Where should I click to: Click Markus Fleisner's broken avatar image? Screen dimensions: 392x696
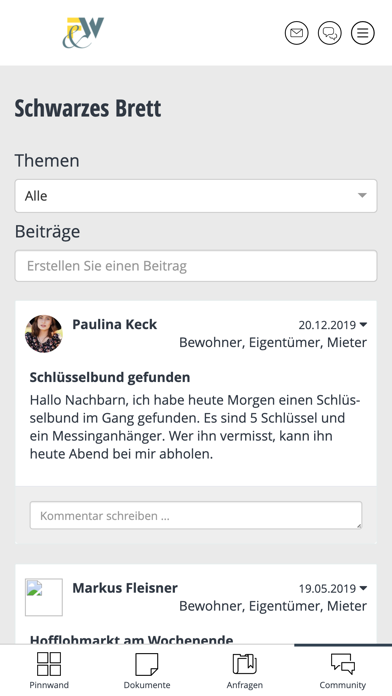click(x=44, y=597)
